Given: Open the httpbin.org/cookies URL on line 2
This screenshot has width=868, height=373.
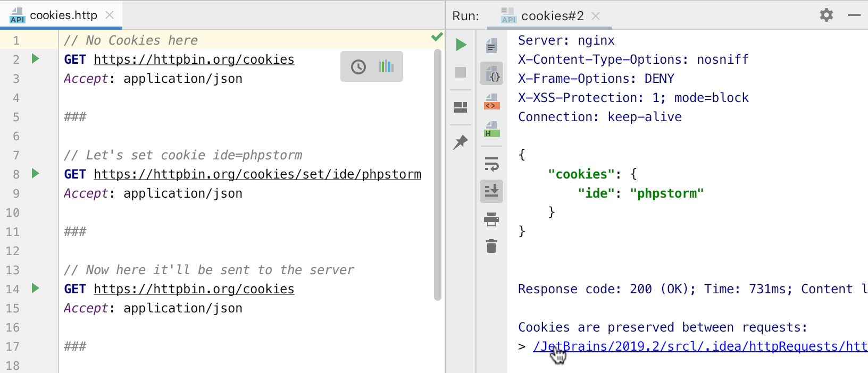Looking at the screenshot, I should pyautogui.click(x=194, y=60).
